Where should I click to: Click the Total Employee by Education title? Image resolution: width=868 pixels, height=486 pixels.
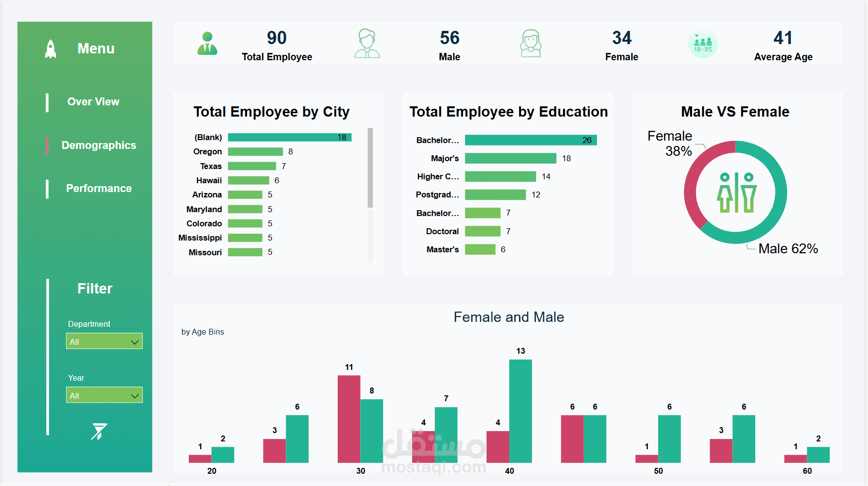[x=509, y=112]
